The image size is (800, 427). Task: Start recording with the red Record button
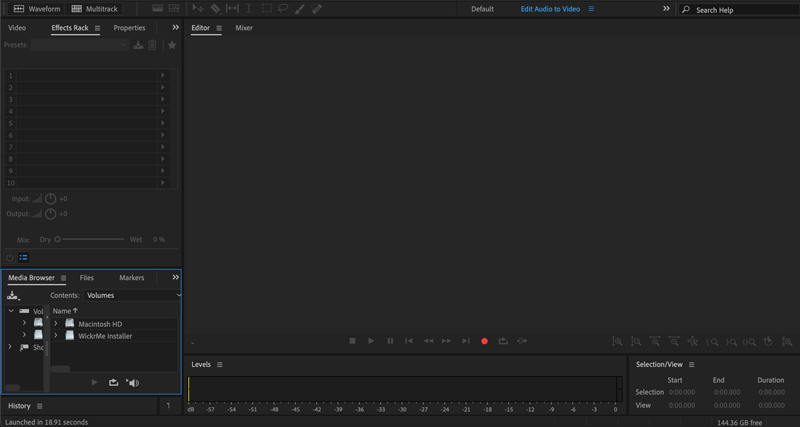[485, 341]
